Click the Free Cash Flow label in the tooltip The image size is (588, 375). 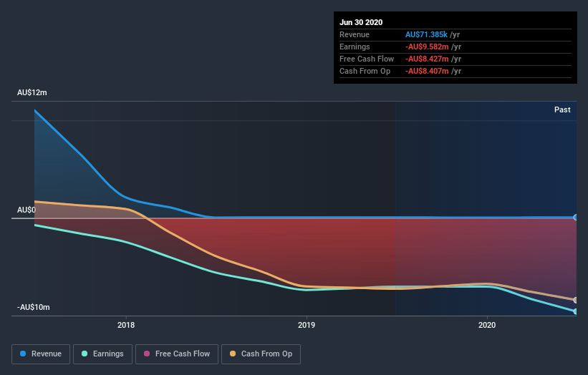[x=367, y=59]
